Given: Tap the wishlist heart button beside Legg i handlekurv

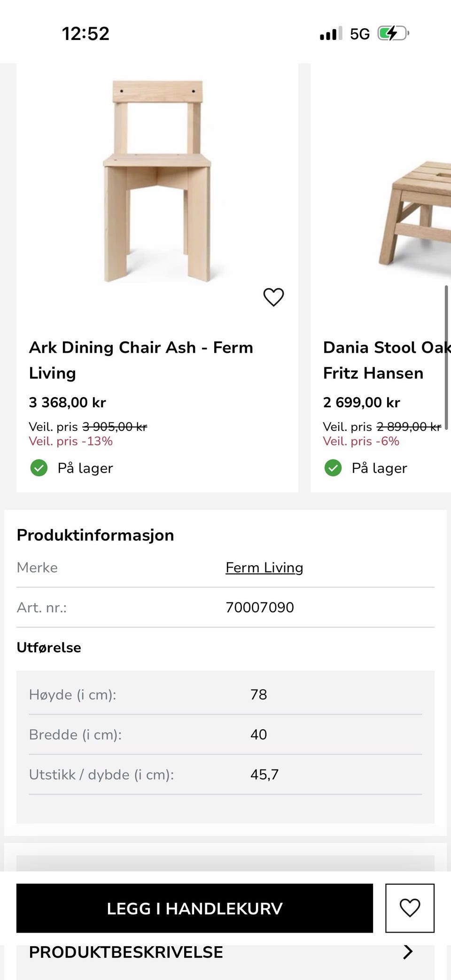Looking at the screenshot, I should [410, 908].
